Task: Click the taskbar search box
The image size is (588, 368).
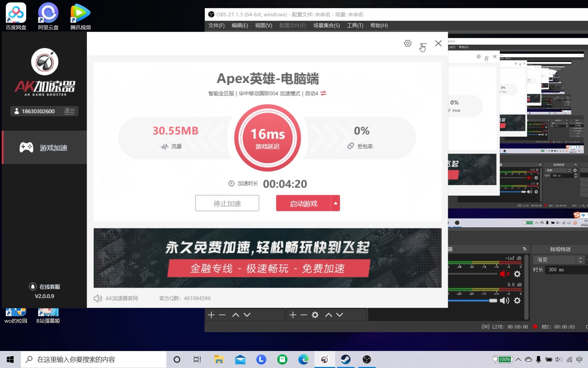Action: [94, 359]
